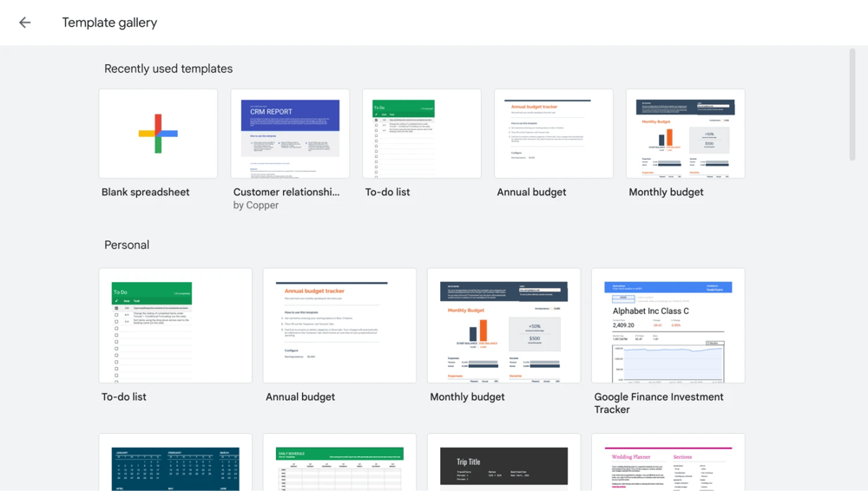
Task: Click the "Customer relationshi..." template title
Action: tap(286, 193)
